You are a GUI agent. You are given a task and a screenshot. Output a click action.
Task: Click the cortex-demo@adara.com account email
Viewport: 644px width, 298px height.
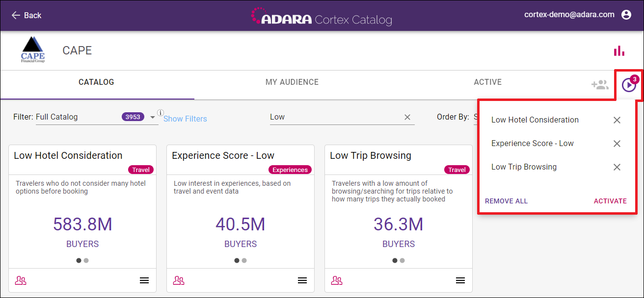(569, 15)
